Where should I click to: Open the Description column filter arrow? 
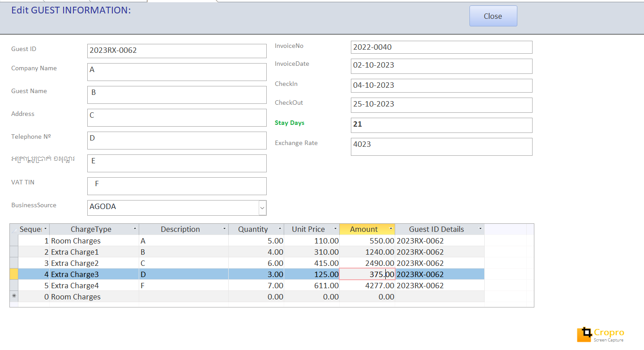pos(224,229)
